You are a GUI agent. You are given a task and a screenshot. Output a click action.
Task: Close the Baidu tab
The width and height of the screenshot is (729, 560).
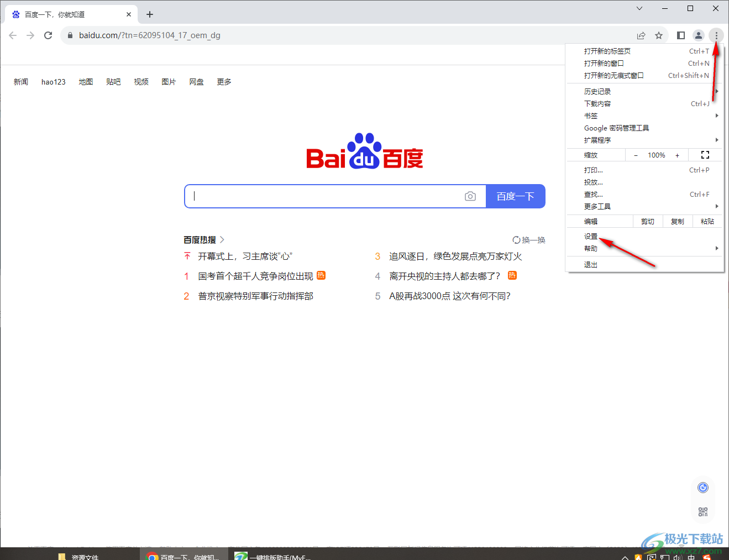click(129, 14)
